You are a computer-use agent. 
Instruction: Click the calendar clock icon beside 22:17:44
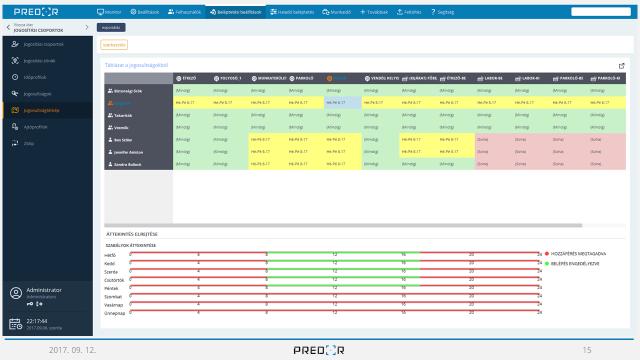point(16,324)
